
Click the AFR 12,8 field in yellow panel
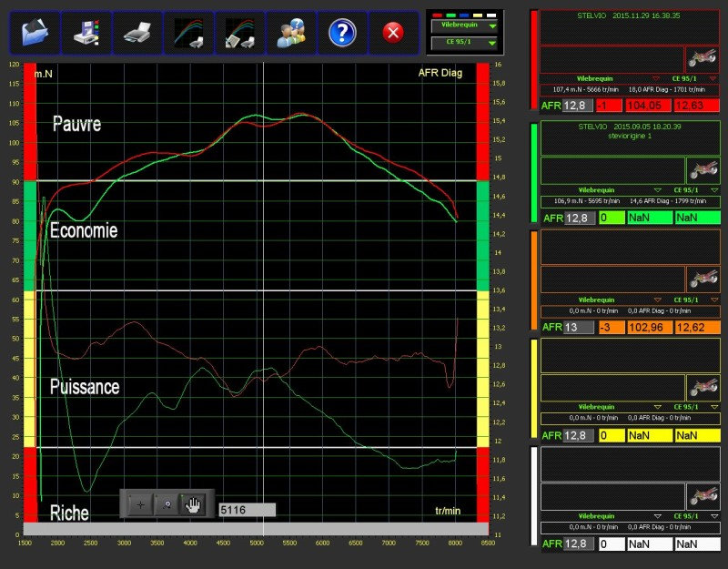pos(579,436)
